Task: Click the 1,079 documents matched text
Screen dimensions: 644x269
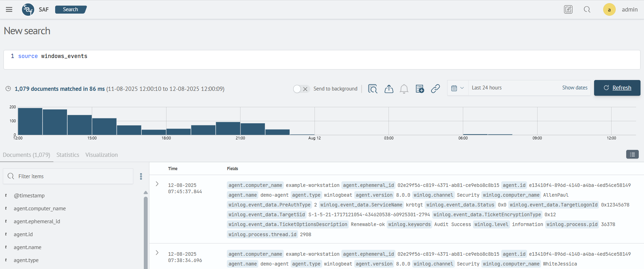Action: pyautogui.click(x=60, y=89)
